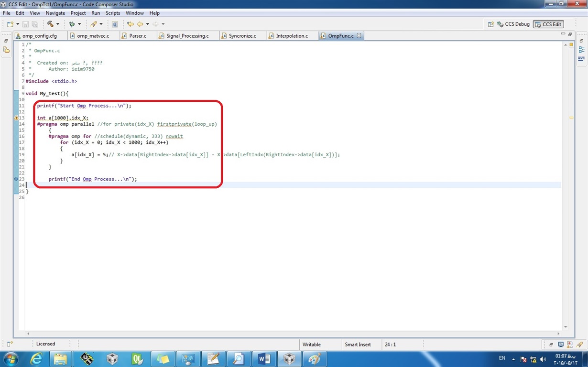
Task: Open the Window menu
Action: click(135, 13)
